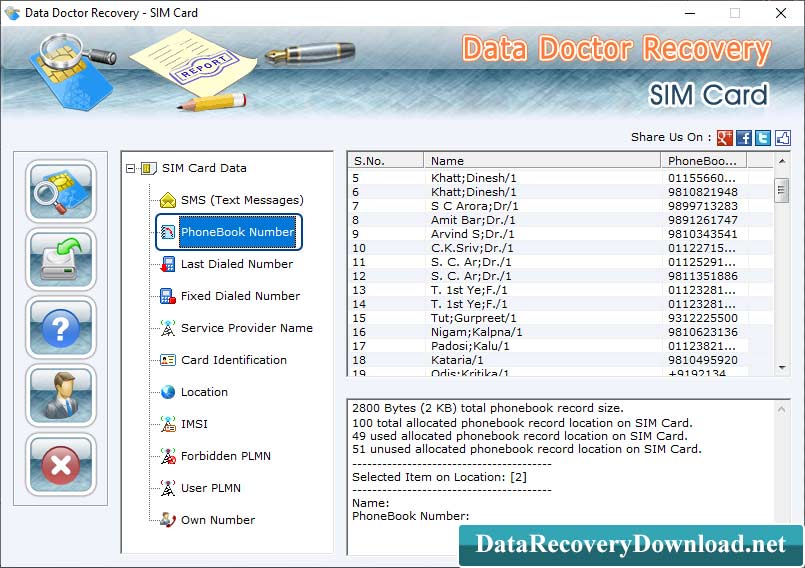Select row 'Arvind S;Dr./1'
This screenshot has height=568, width=805.
tap(560, 234)
